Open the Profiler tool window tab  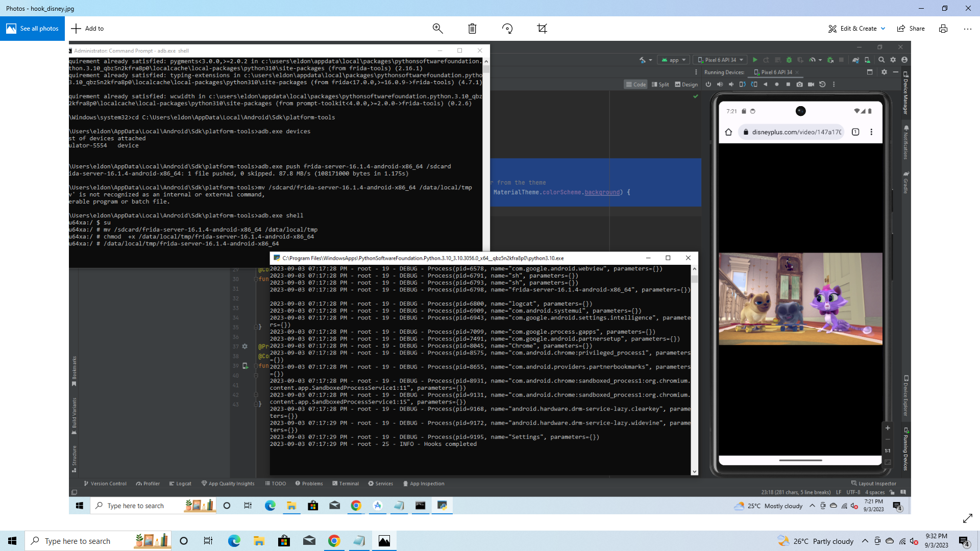click(148, 484)
